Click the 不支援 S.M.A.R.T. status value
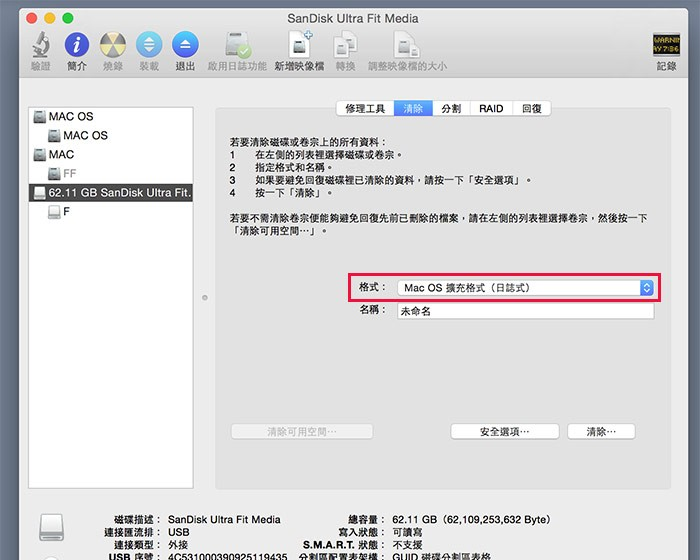The height and width of the screenshot is (560, 700). coord(407,545)
